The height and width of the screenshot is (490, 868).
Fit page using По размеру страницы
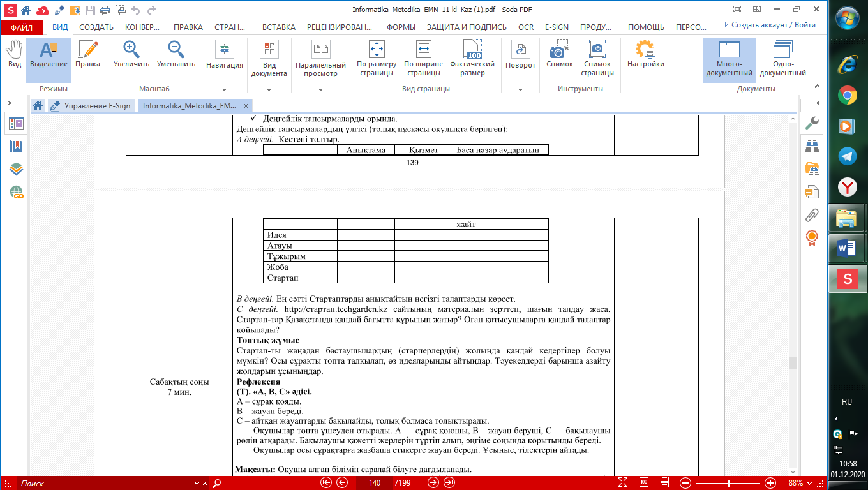tap(376, 59)
